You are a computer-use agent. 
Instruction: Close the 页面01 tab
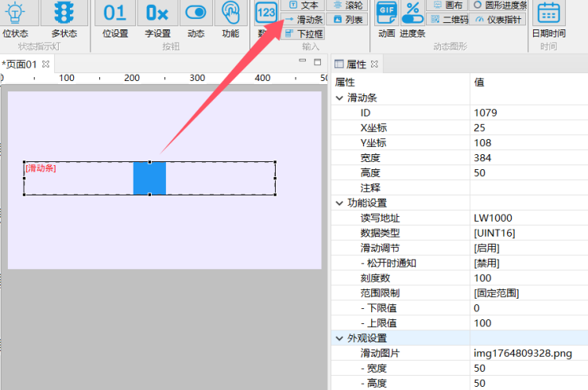point(46,64)
